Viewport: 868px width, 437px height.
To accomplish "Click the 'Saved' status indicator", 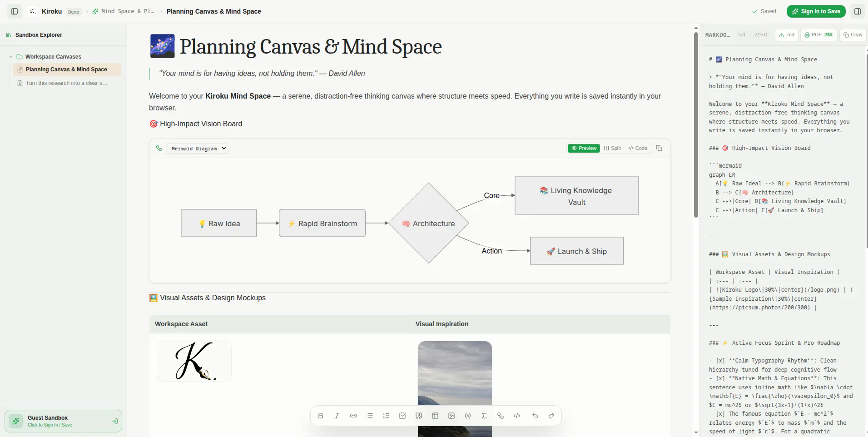I will (764, 11).
